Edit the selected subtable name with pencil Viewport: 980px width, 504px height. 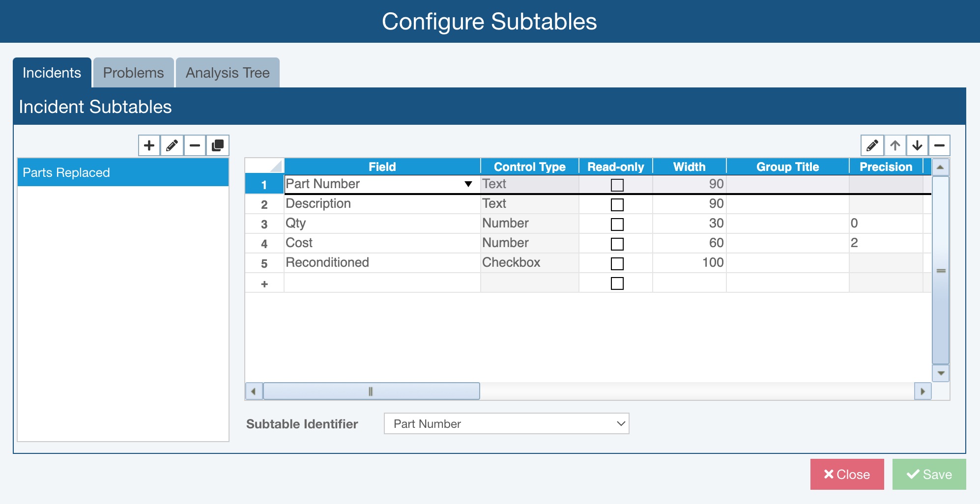[172, 145]
